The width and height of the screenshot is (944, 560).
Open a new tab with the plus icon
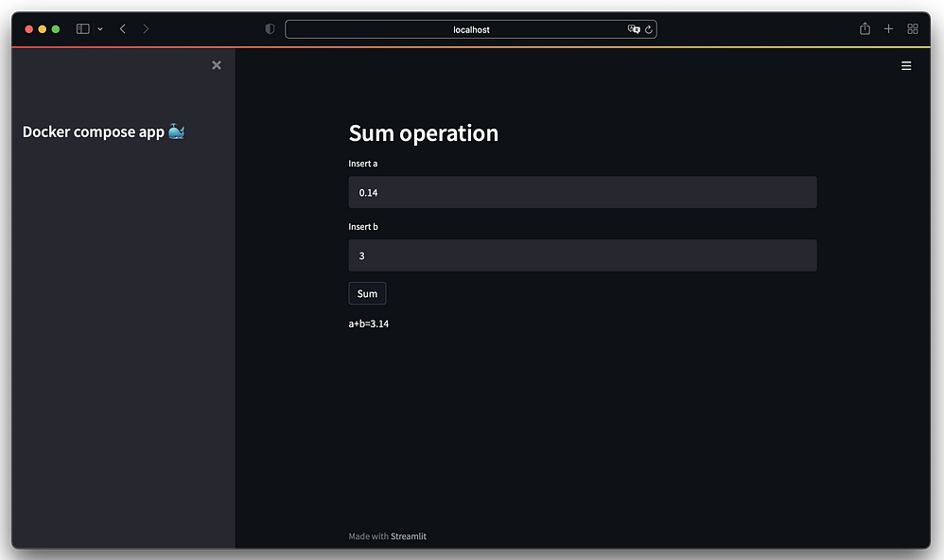point(888,28)
